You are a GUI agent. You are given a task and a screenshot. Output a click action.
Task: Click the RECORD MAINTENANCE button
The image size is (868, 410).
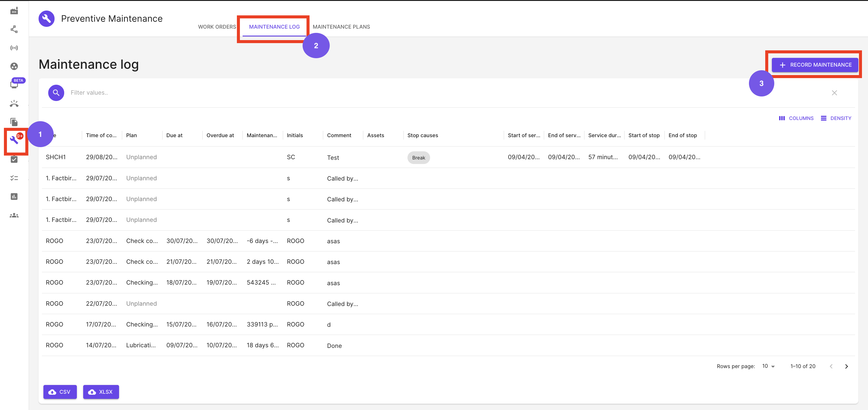click(815, 65)
